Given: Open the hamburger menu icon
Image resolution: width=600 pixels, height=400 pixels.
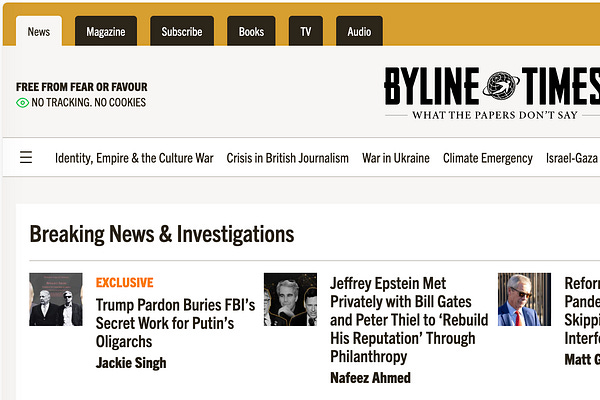Looking at the screenshot, I should tap(26, 157).
